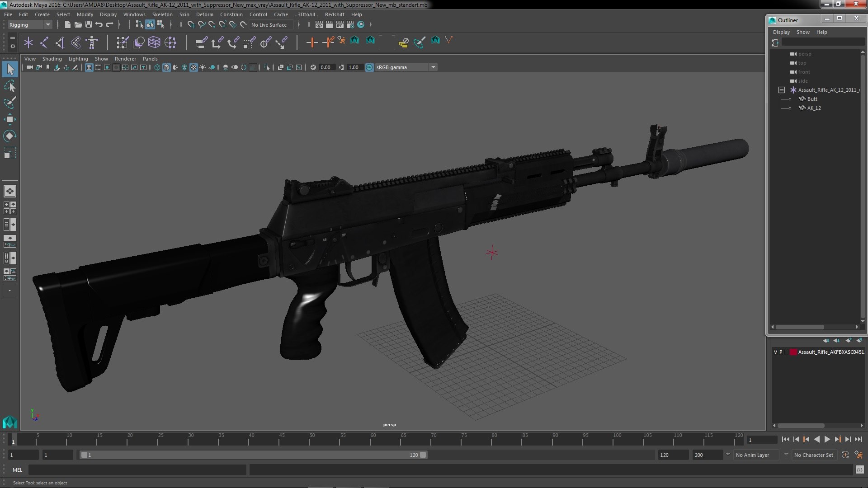868x488 pixels.
Task: Click the Create Joint shelf icon
Action: (44, 42)
